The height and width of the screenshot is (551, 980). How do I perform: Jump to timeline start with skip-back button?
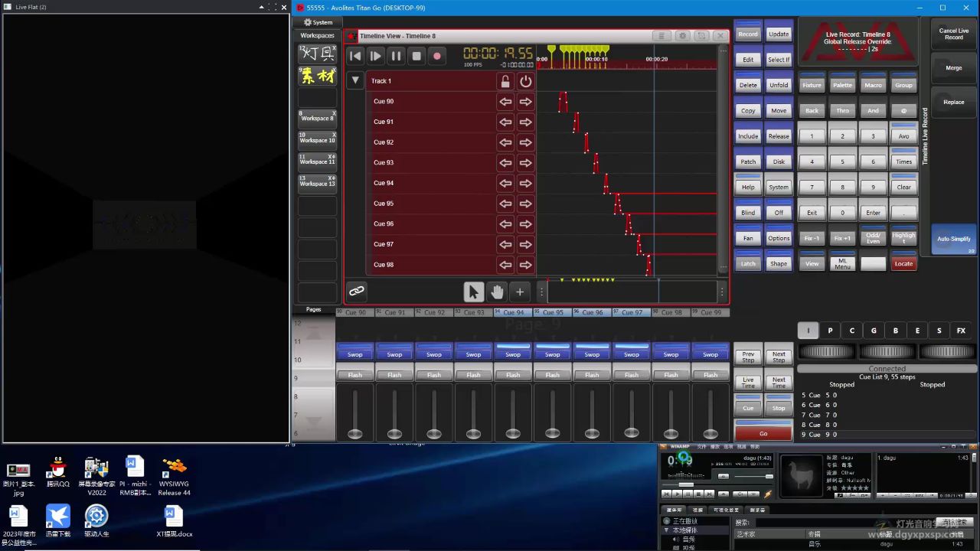(x=355, y=56)
